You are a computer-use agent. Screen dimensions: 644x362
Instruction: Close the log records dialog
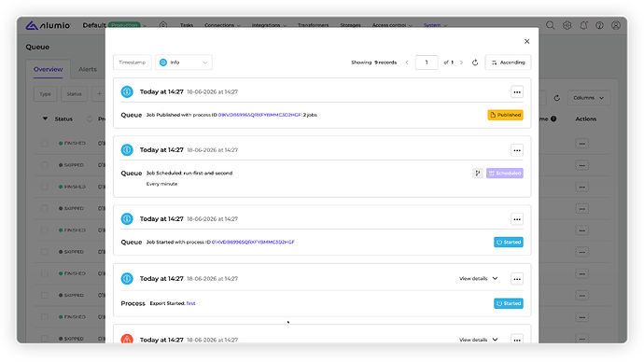[x=526, y=41]
